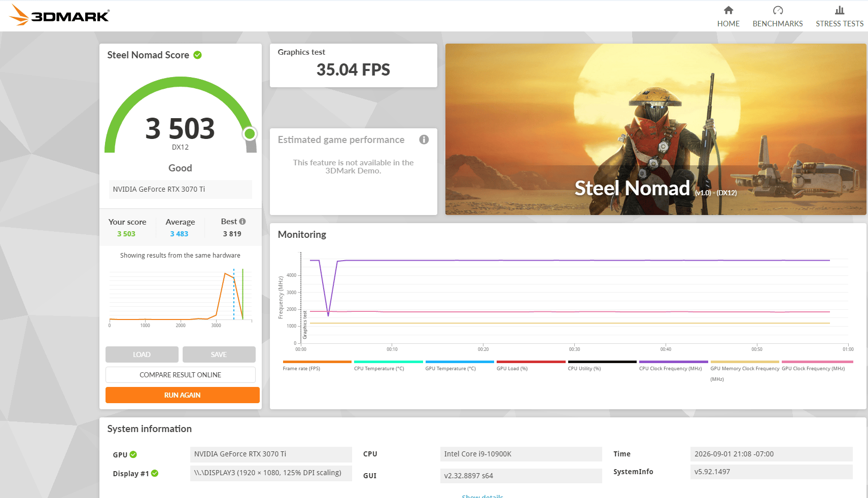The image size is (868, 498).
Task: Click the System information heading
Action: 149,429
